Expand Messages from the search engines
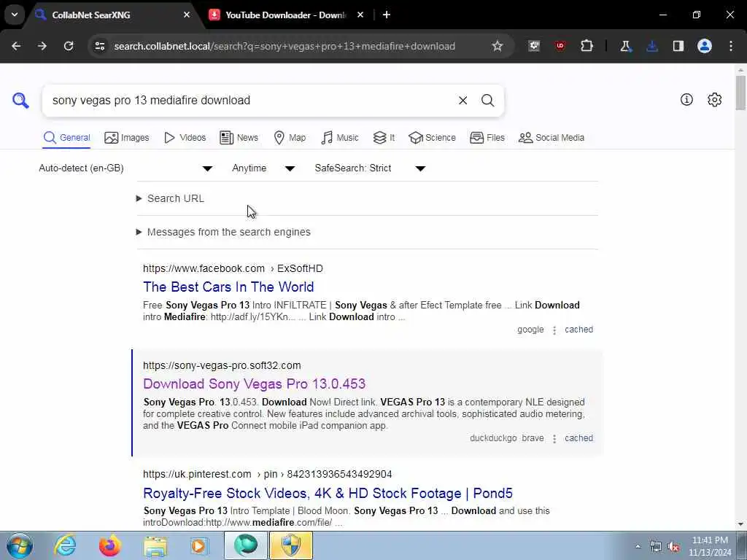 coord(223,232)
